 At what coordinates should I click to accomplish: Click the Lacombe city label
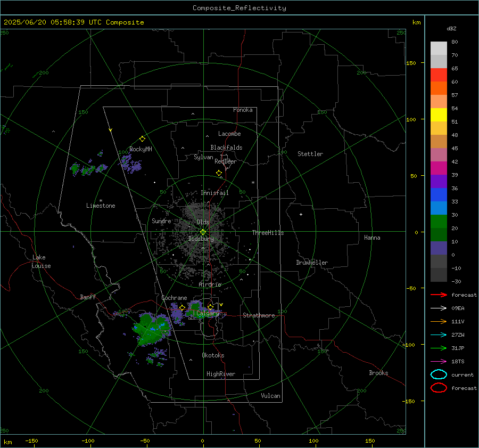[229, 134]
